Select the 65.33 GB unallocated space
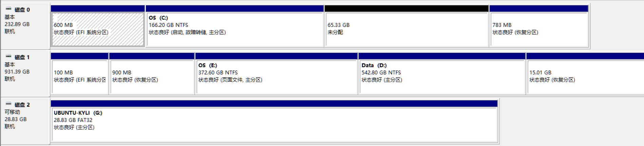 point(407,30)
